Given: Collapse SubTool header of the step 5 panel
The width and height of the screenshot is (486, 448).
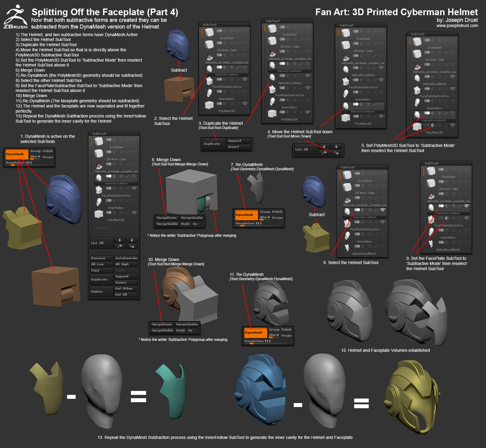Looking at the screenshot, I should 432,34.
